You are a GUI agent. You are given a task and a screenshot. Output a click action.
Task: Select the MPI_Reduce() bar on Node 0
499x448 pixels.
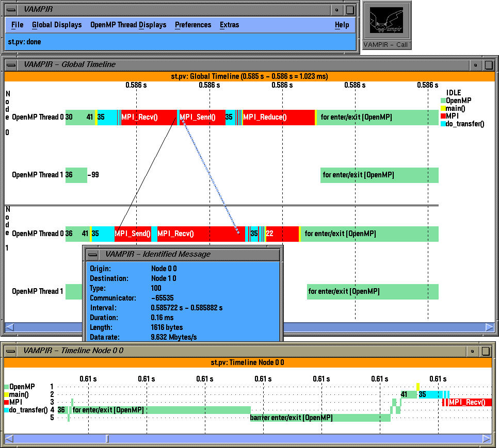(279, 118)
